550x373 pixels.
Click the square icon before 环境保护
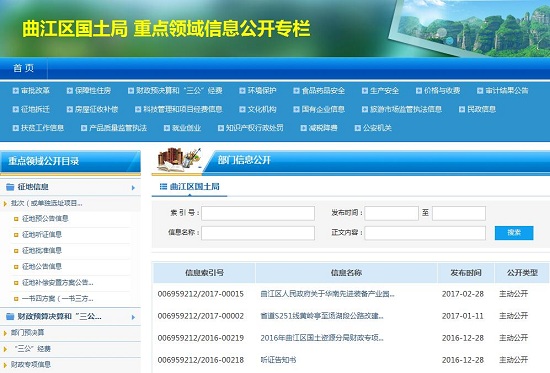pos(242,91)
